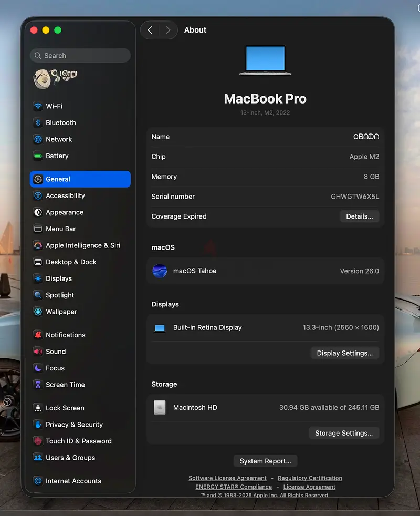Viewport: 420px width, 516px height.
Task: Click the Displays sun icon
Action: (x=38, y=278)
